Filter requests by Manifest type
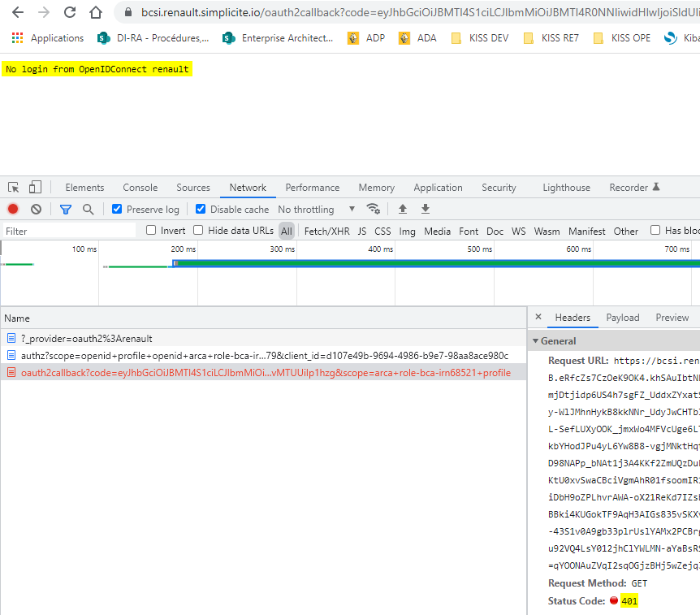Image resolution: width=700 pixels, height=615 pixels. [x=587, y=231]
